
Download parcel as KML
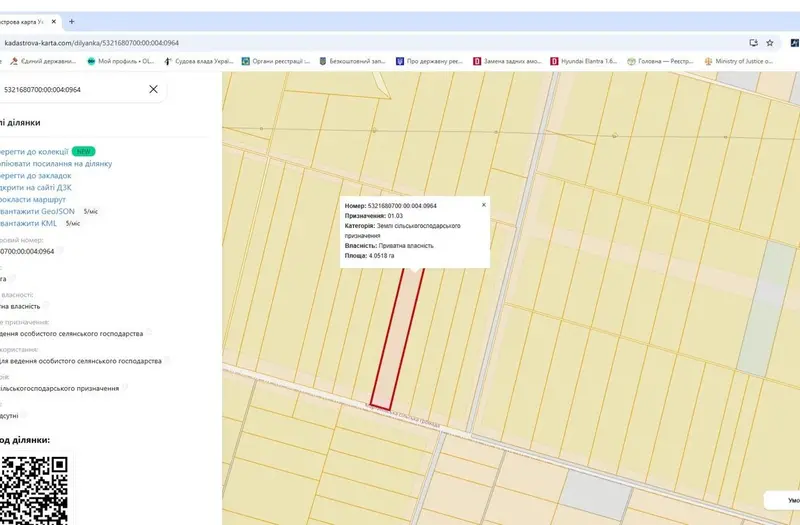pos(28,223)
